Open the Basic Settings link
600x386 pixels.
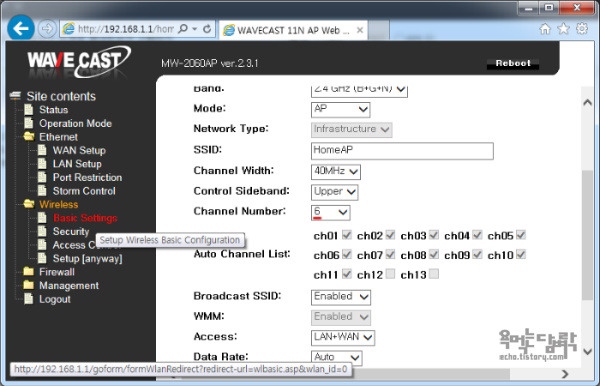[x=85, y=218]
